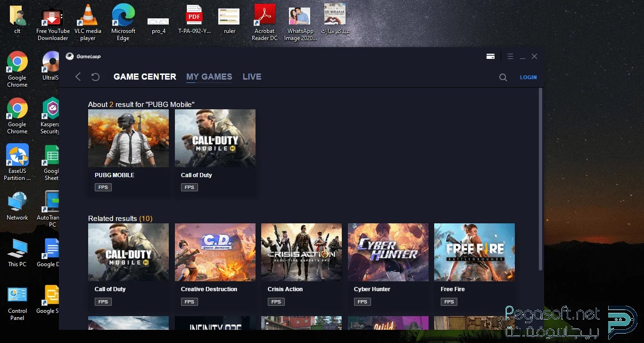The width and height of the screenshot is (644, 343).
Task: Open Microsoft Edge desktop icon
Action: point(123,23)
